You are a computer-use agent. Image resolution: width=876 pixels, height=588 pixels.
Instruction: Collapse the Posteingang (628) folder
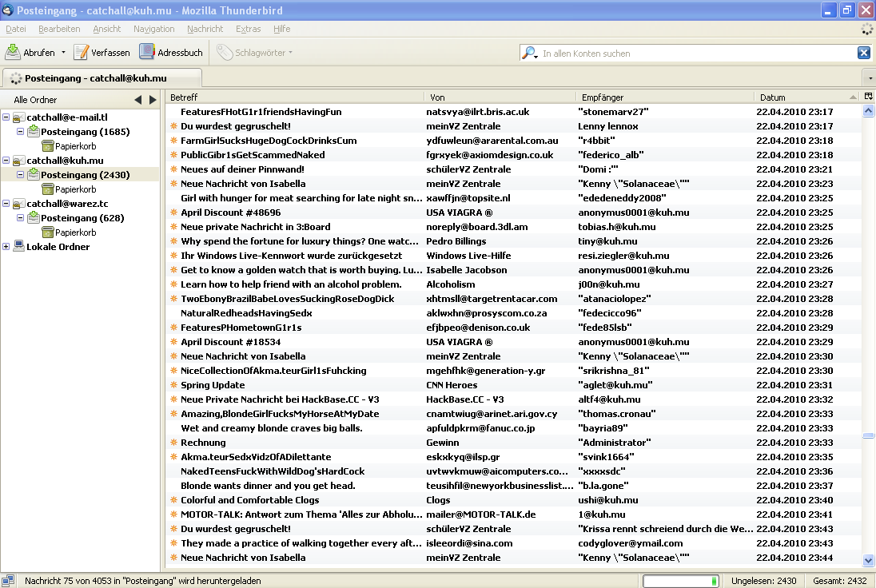click(20, 217)
